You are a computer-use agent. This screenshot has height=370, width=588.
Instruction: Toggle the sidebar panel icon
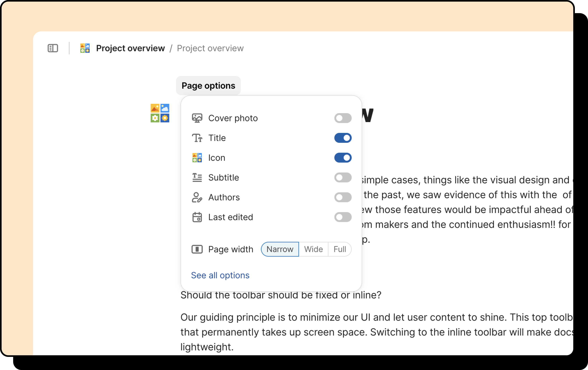pos(53,48)
